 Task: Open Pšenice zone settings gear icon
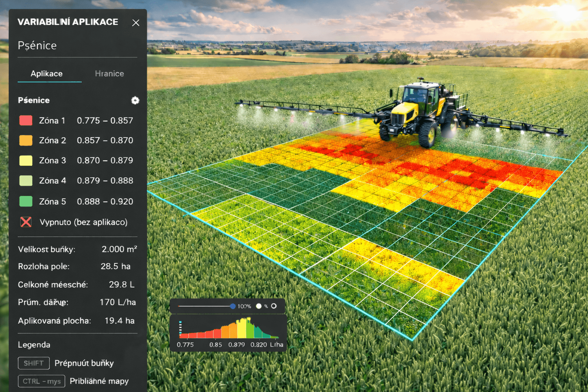(x=135, y=100)
